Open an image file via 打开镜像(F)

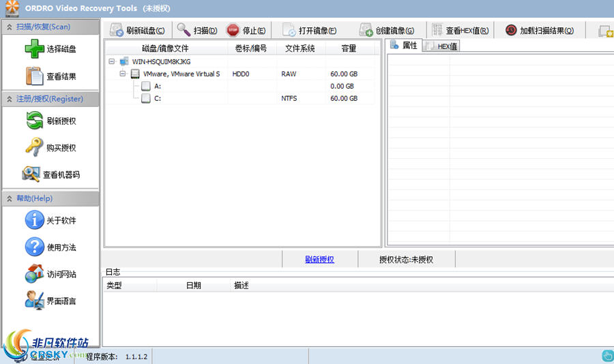click(289, 30)
